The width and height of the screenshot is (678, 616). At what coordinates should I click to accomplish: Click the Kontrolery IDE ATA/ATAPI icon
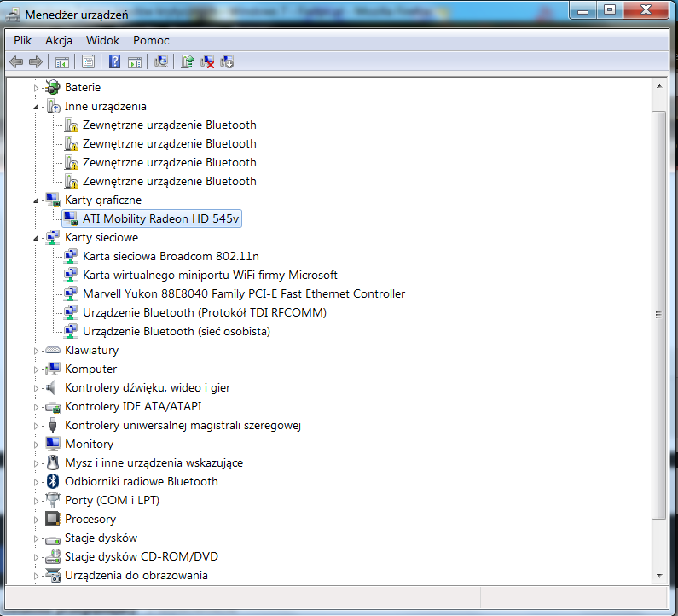pyautogui.click(x=53, y=407)
